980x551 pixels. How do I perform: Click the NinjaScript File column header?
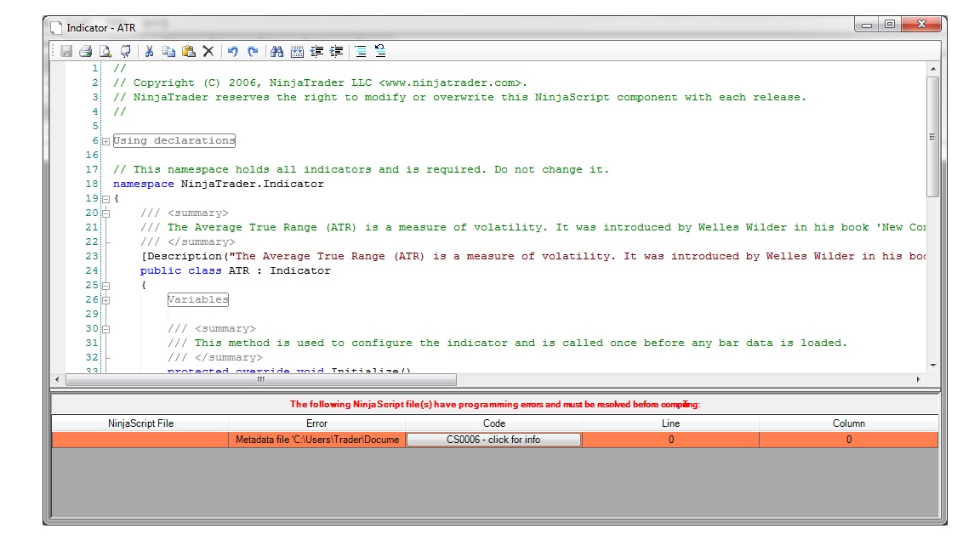point(140,423)
